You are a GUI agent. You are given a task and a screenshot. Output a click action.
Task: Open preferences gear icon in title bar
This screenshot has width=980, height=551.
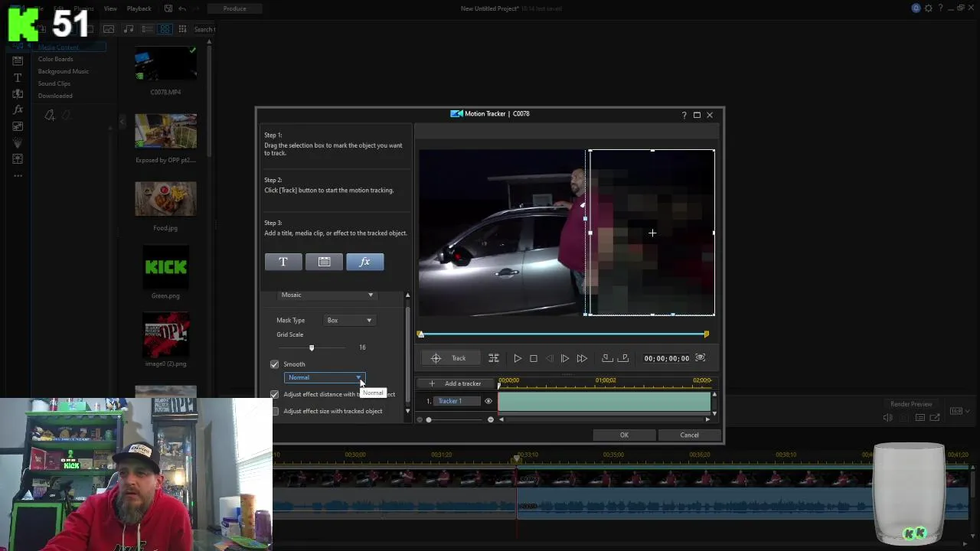pos(929,8)
